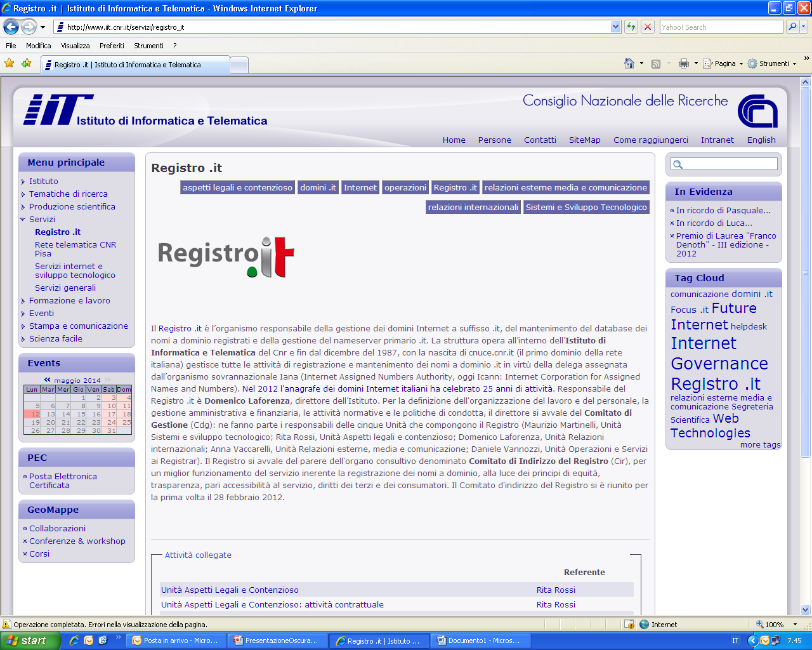
Task: Open the Pagina command bar button
Action: (x=723, y=63)
